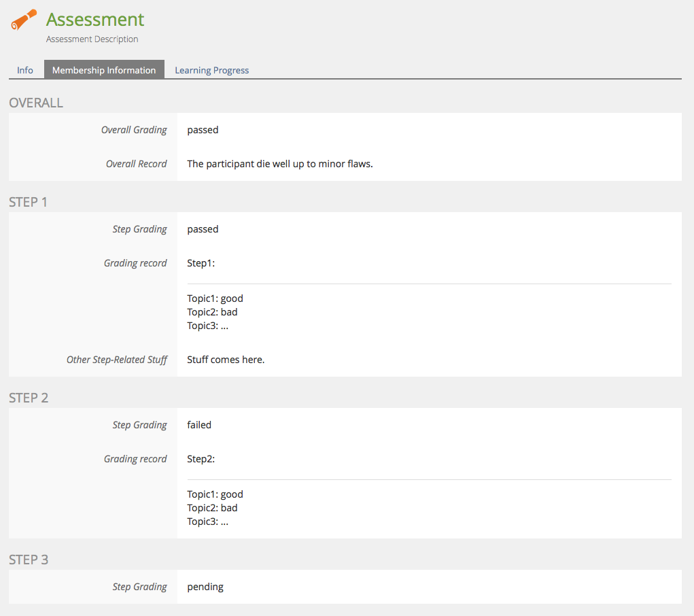Click the Overall Record comment text
Screen dimensions: 694x616
point(279,164)
